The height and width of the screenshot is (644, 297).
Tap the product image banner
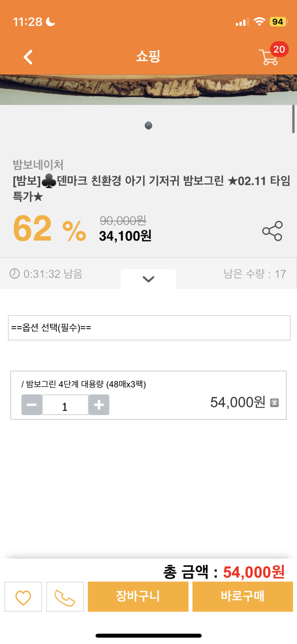pyautogui.click(x=148, y=90)
